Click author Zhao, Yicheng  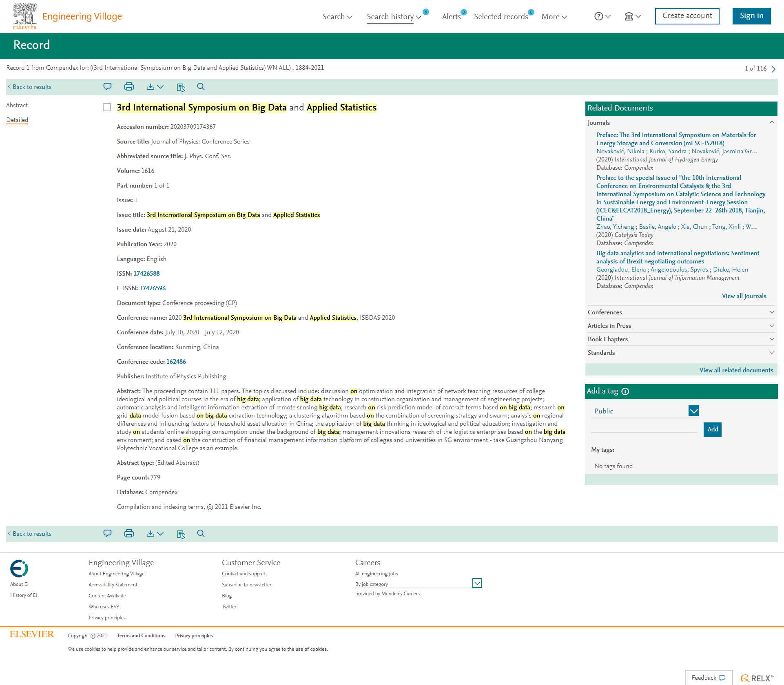[615, 227]
